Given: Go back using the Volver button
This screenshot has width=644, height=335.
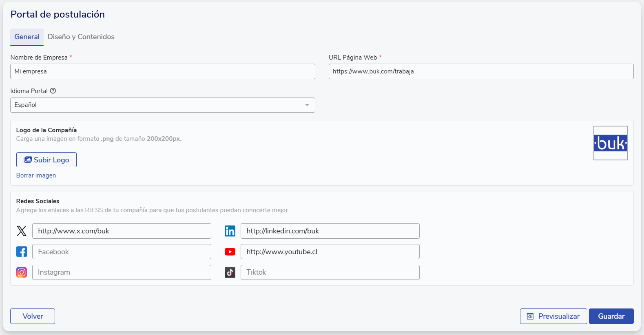Looking at the screenshot, I should [33, 316].
